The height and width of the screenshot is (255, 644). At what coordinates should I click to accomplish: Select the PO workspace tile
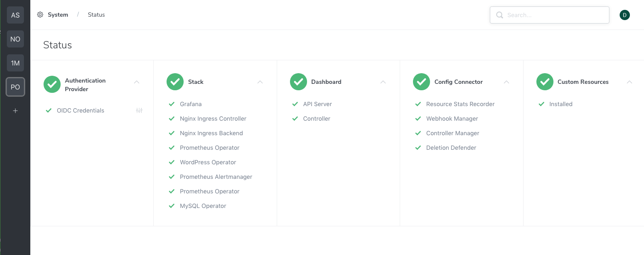(x=15, y=87)
